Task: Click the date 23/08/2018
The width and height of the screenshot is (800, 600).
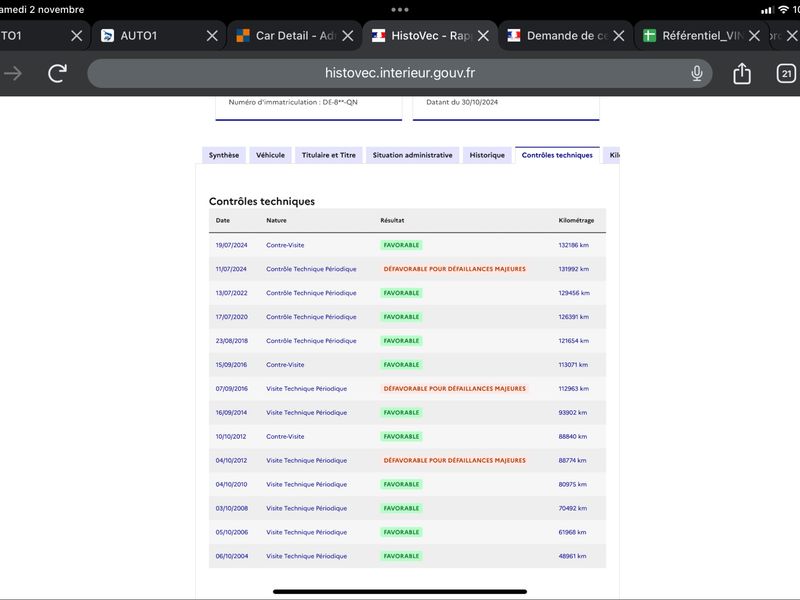Action: (x=232, y=341)
